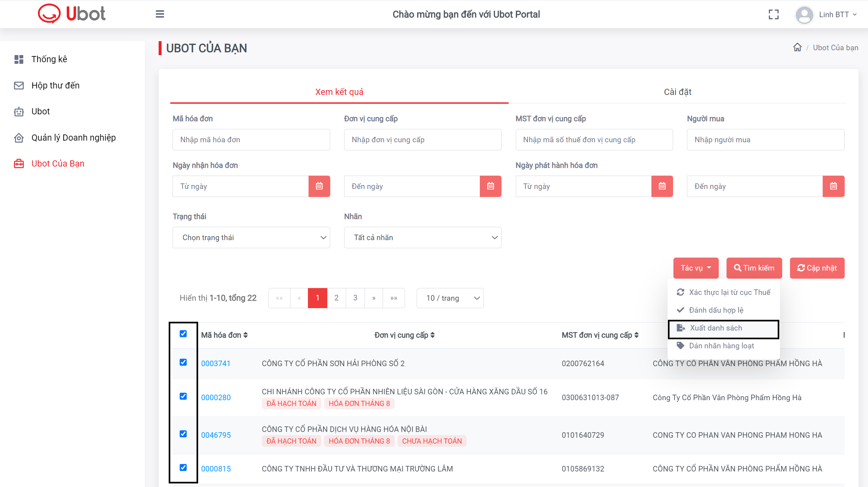This screenshot has width=868, height=487.
Task: Open Quản lý Doanh nghiệp in sidebar
Action: [x=73, y=138]
